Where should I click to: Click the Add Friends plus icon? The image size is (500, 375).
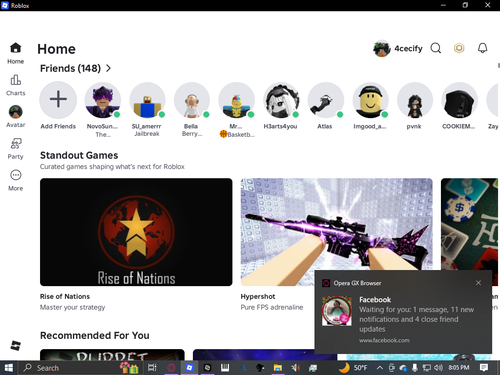pos(58,100)
